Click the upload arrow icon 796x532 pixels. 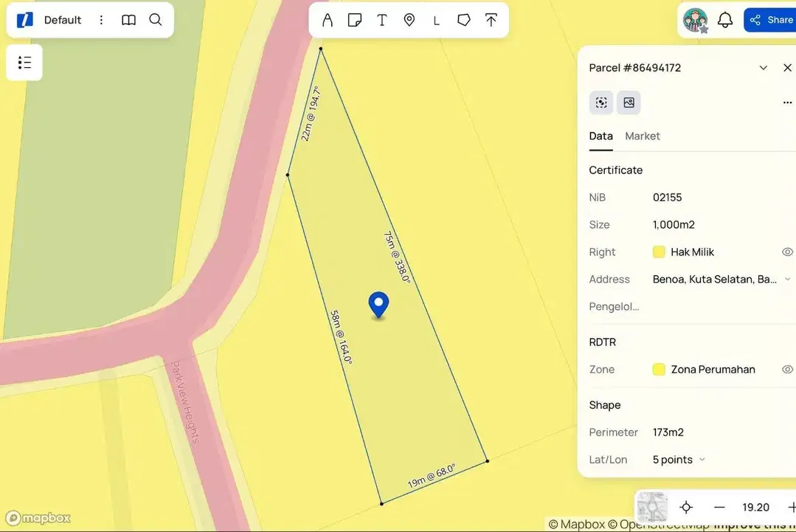click(x=491, y=20)
